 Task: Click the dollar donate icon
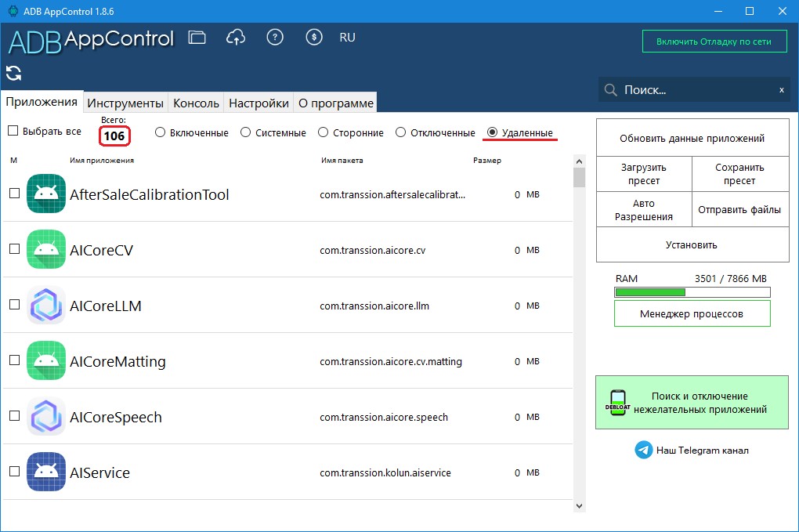point(314,37)
